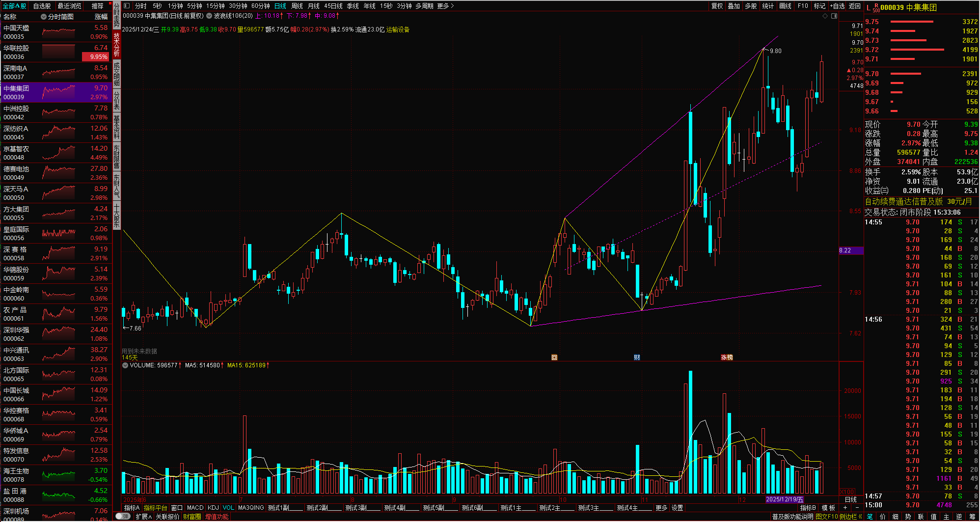The width and height of the screenshot is (980, 522).
Task: Click the 标记 mark button
Action: [x=819, y=6]
